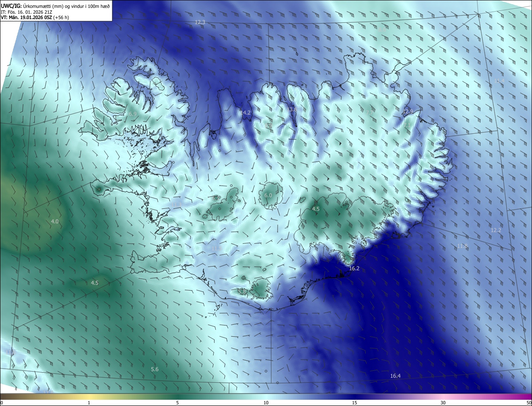Click the 16.2 precipitation value on the southeast coast
This screenshot has width=532, height=406.
click(354, 269)
